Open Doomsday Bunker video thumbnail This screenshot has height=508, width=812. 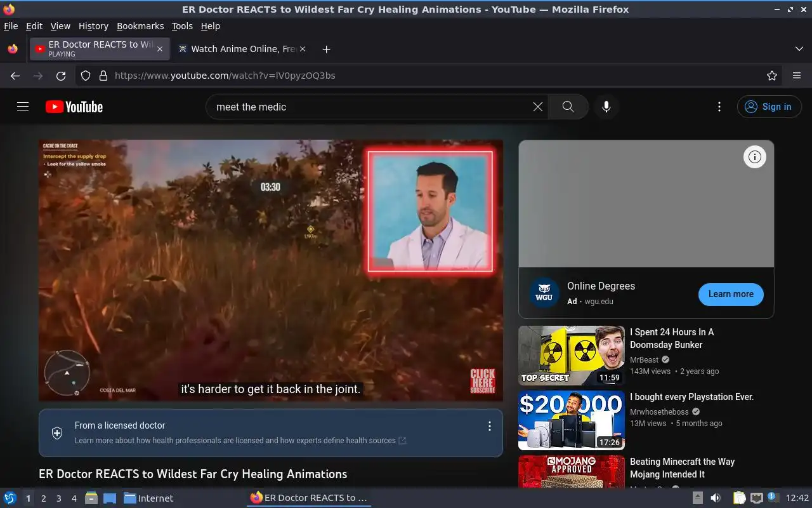(x=572, y=356)
